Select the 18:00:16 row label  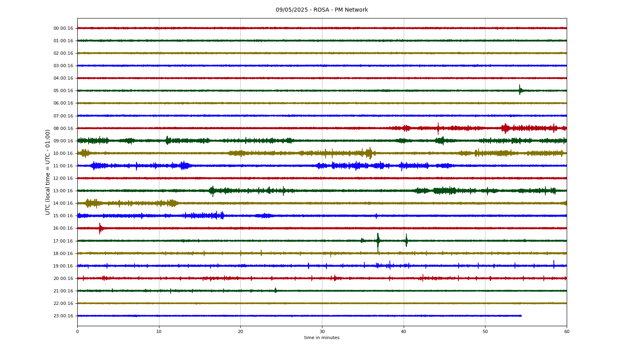(63, 253)
